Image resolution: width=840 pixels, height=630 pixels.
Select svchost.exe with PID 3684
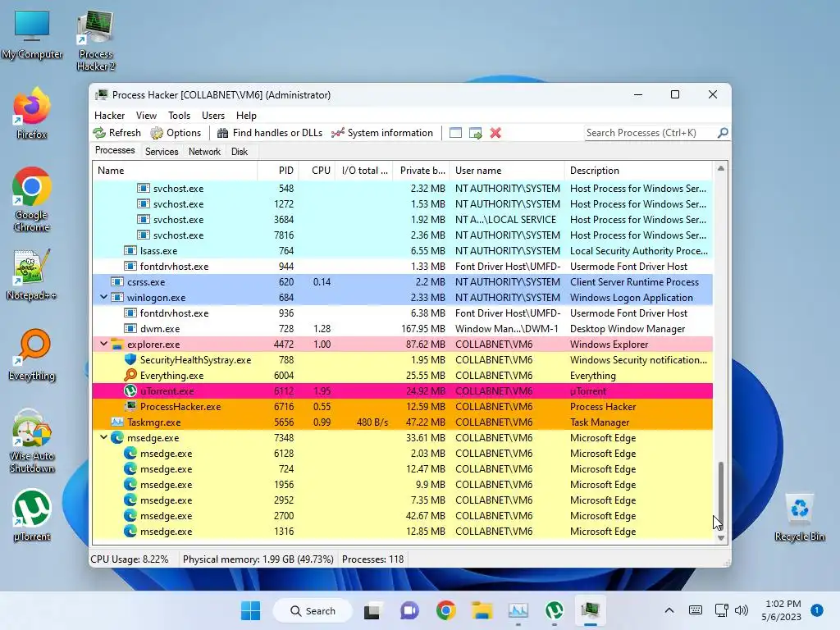(402, 220)
